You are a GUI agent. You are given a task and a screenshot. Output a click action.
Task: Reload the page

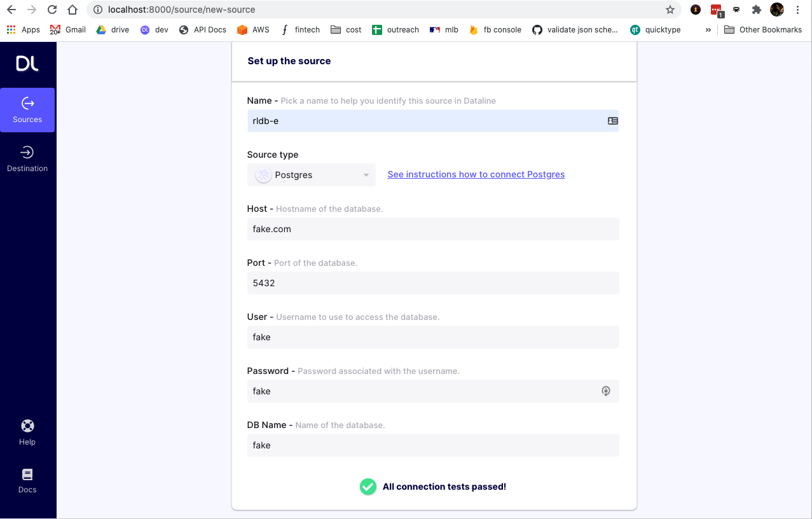click(52, 10)
